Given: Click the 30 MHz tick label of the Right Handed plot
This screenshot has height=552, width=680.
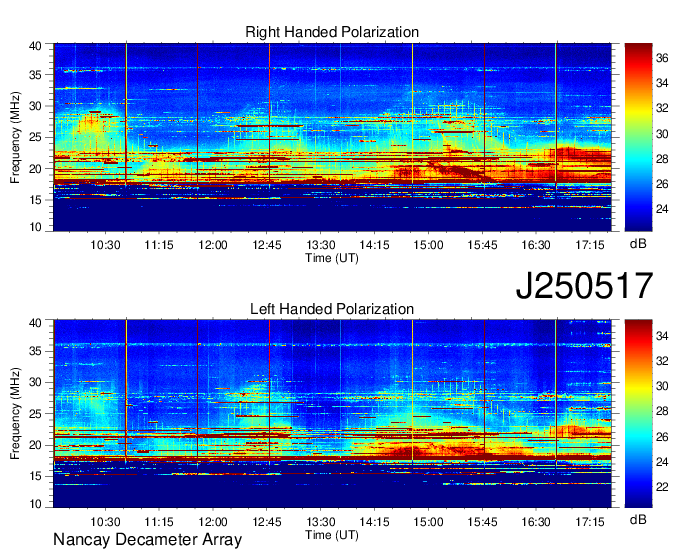Looking at the screenshot, I should [x=35, y=106].
